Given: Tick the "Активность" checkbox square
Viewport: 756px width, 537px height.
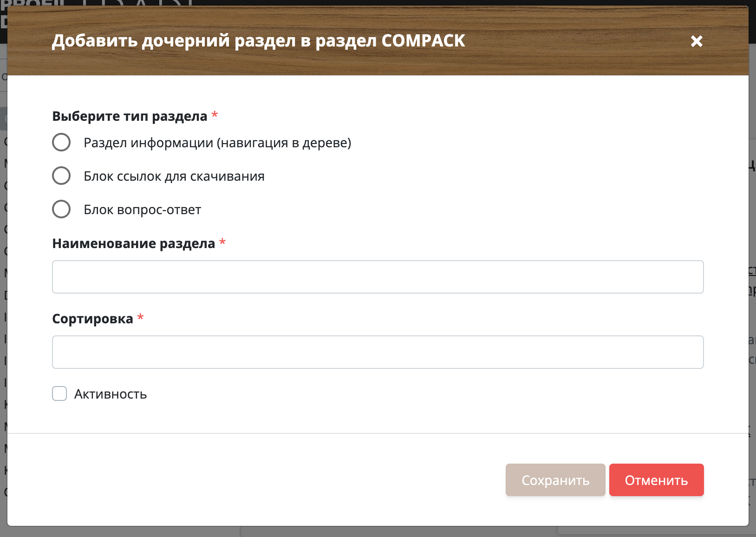Looking at the screenshot, I should pos(59,393).
